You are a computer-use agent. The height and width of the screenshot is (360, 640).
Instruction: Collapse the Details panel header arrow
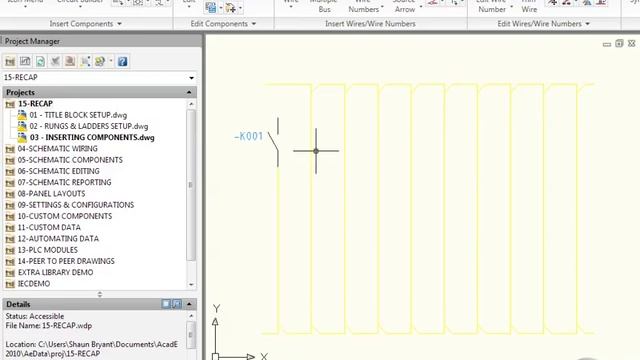pos(189,304)
